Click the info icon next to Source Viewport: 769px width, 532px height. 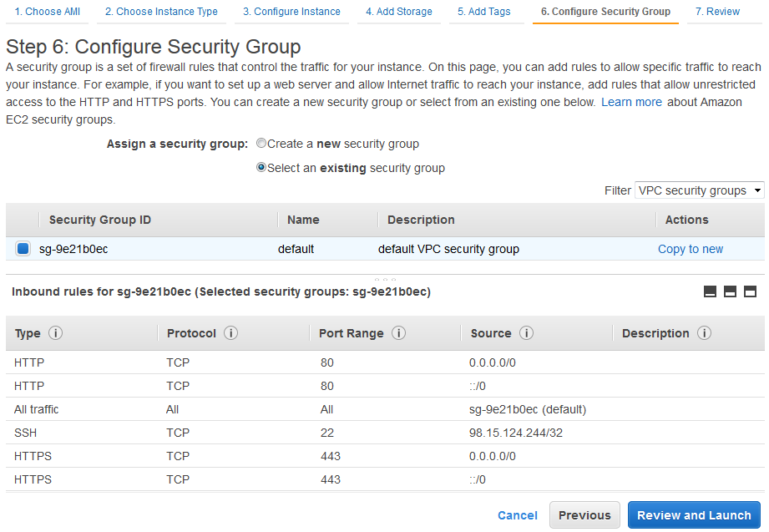[x=526, y=333]
